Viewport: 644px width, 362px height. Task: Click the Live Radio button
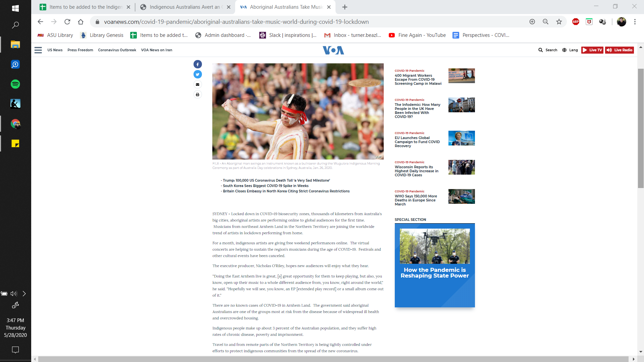pos(620,50)
